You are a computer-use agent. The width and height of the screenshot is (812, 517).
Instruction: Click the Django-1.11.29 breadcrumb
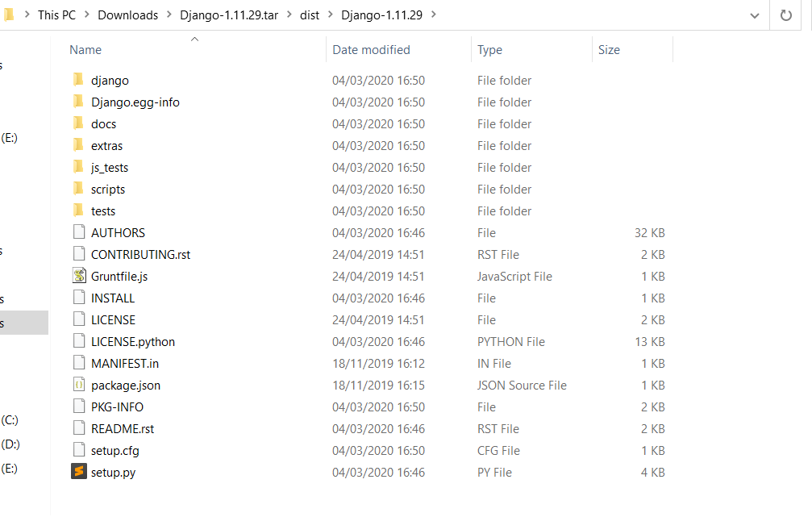tap(381, 15)
